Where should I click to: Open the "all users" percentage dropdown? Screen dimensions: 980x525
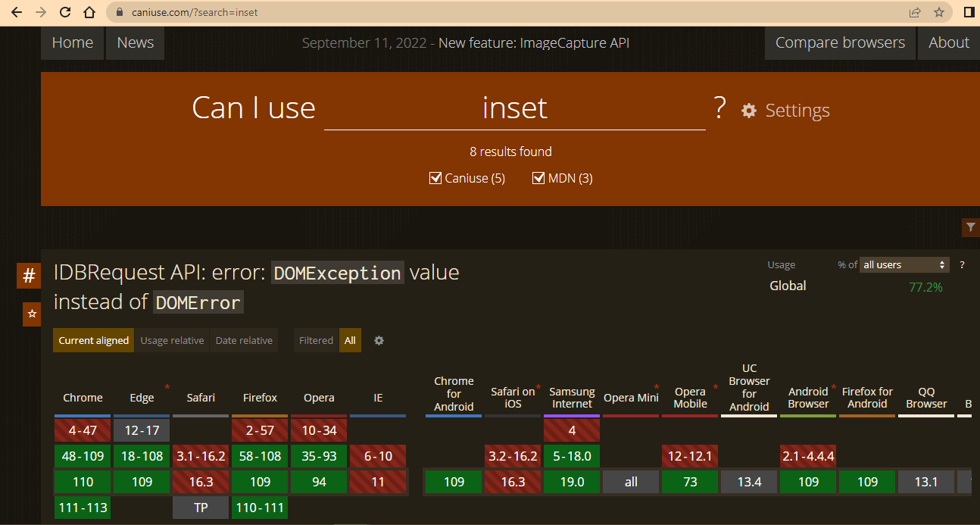pyautogui.click(x=904, y=264)
